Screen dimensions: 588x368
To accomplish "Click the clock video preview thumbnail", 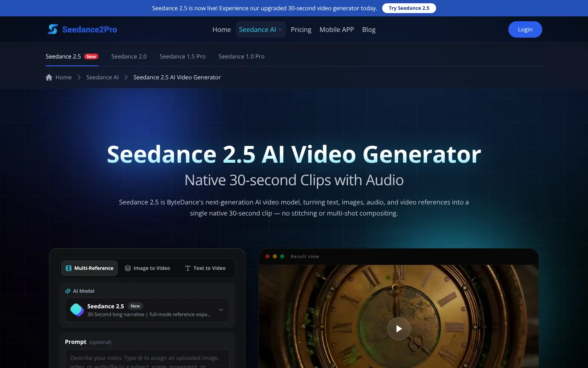I will (399, 316).
